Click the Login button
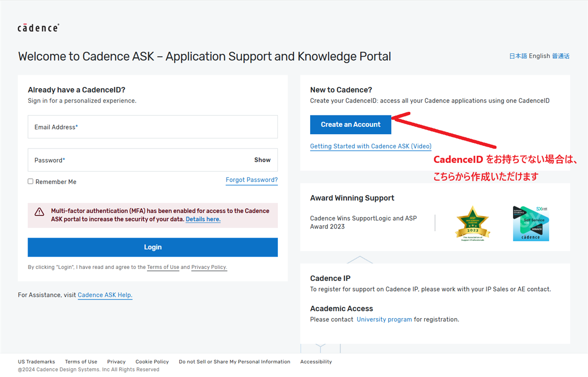This screenshot has height=377, width=588. [x=153, y=247]
